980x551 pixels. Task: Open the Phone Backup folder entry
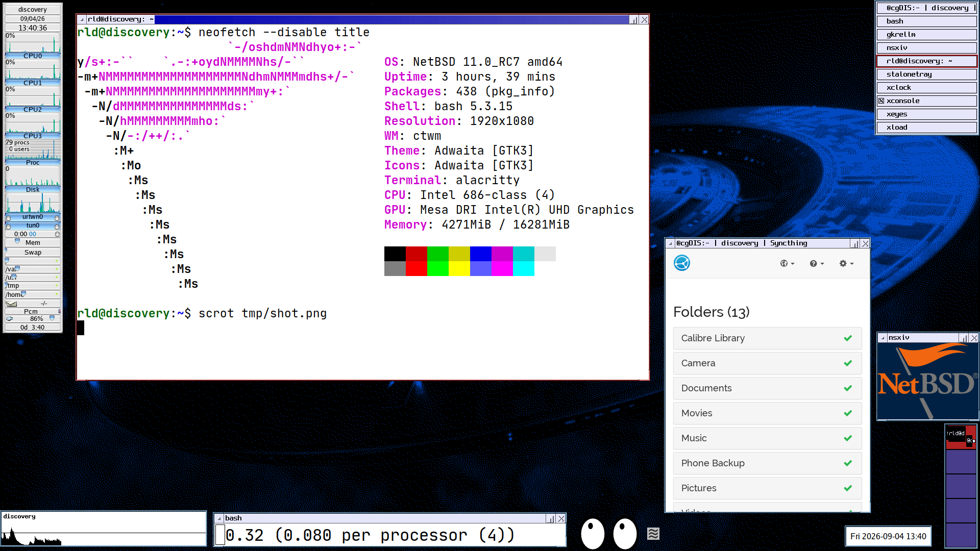click(767, 463)
